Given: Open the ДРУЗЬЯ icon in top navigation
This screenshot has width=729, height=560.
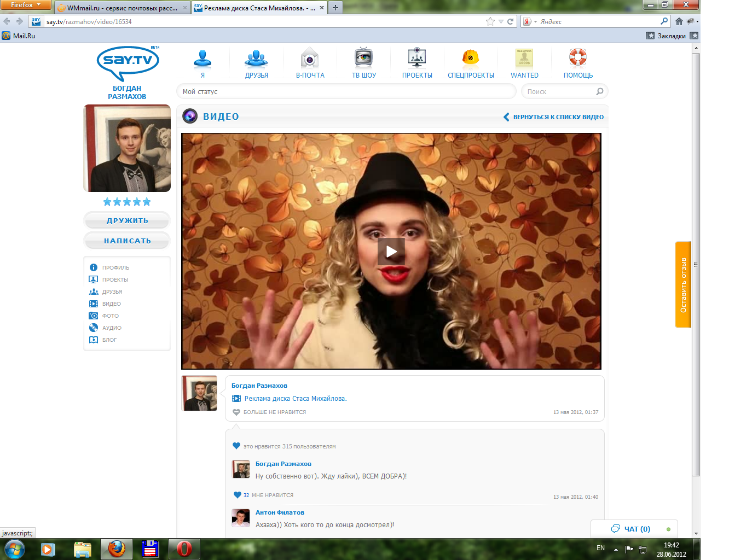Looking at the screenshot, I should pos(256,58).
